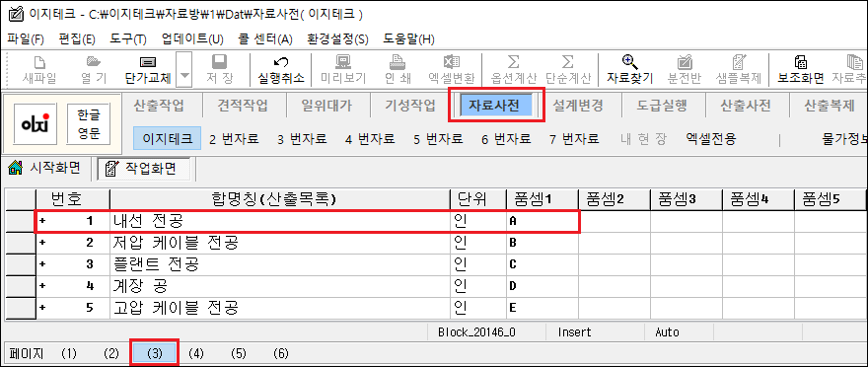Click the 분전반 toolbar icon

(x=686, y=61)
